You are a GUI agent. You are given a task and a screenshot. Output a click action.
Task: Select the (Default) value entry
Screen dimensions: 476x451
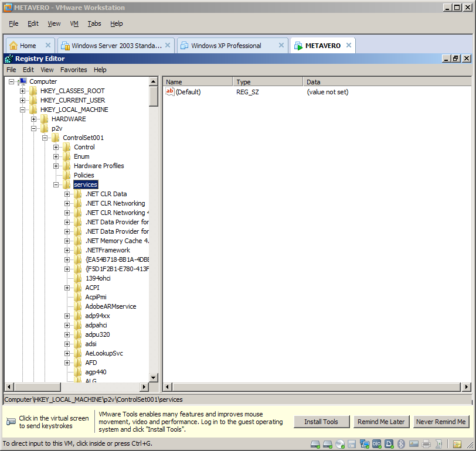point(188,92)
